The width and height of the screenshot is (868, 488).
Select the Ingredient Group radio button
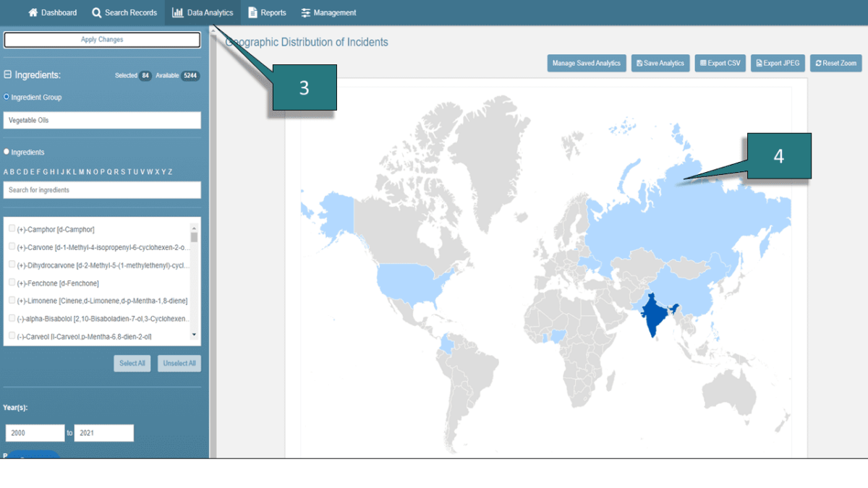pos(7,96)
